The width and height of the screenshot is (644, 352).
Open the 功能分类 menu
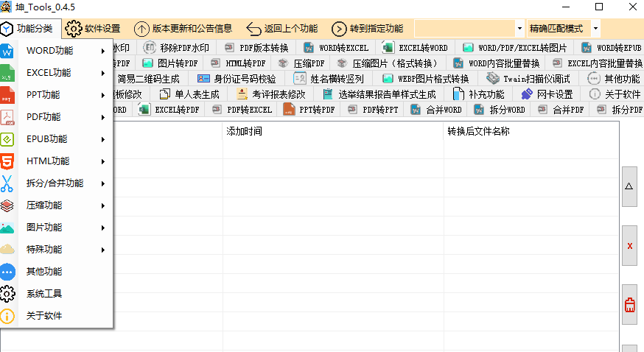point(31,29)
